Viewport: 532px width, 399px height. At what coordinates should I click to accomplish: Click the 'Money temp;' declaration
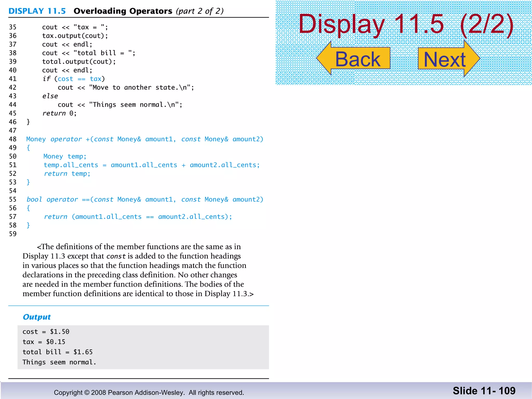click(65, 156)
